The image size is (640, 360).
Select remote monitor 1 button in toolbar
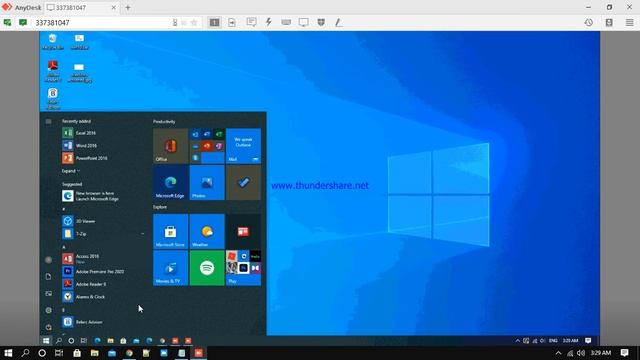(214, 22)
